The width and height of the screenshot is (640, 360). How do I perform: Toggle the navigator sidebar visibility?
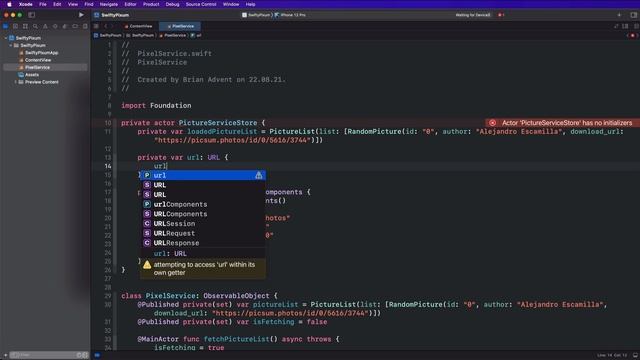[31, 15]
